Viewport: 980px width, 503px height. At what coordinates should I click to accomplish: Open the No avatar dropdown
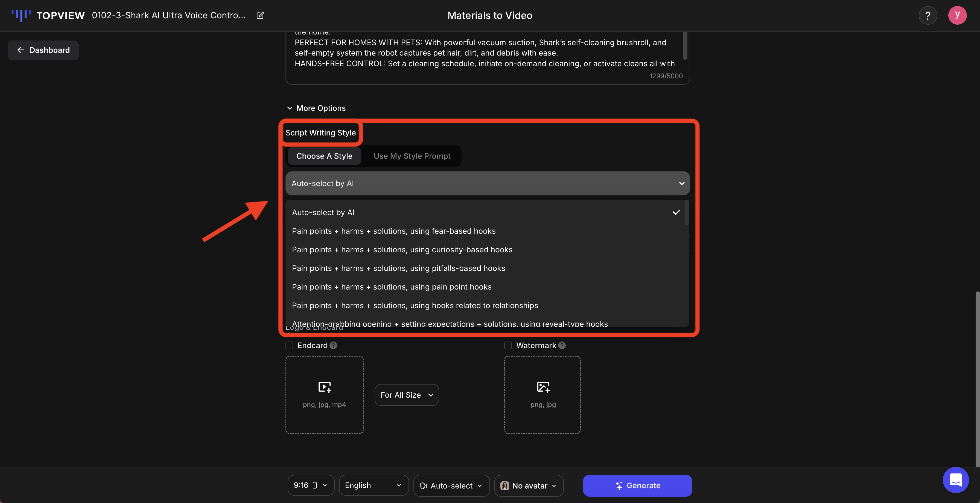529,485
